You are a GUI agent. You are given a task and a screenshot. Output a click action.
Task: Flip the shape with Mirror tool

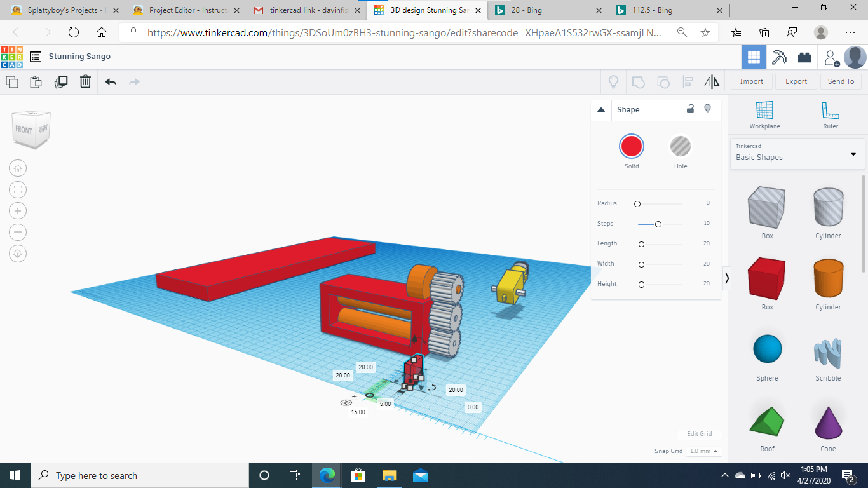tap(712, 81)
